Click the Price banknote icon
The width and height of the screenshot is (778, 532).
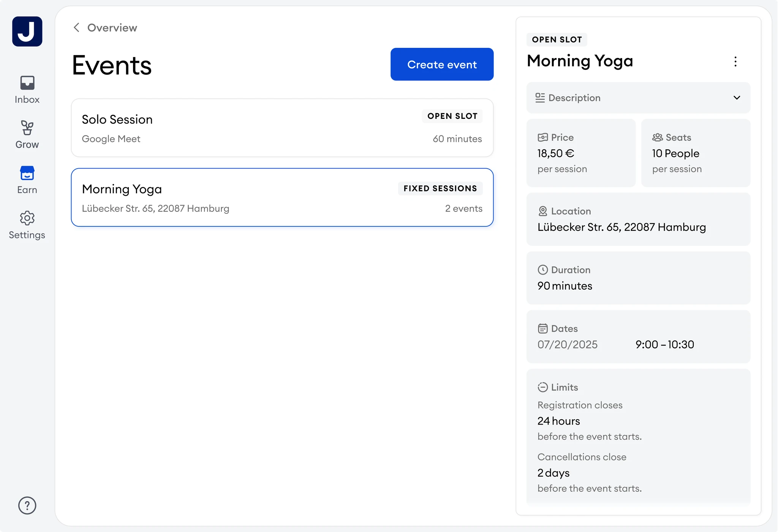click(x=543, y=137)
